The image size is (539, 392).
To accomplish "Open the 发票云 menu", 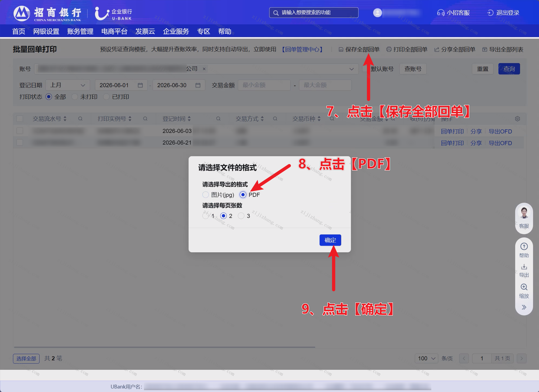I will coord(145,31).
